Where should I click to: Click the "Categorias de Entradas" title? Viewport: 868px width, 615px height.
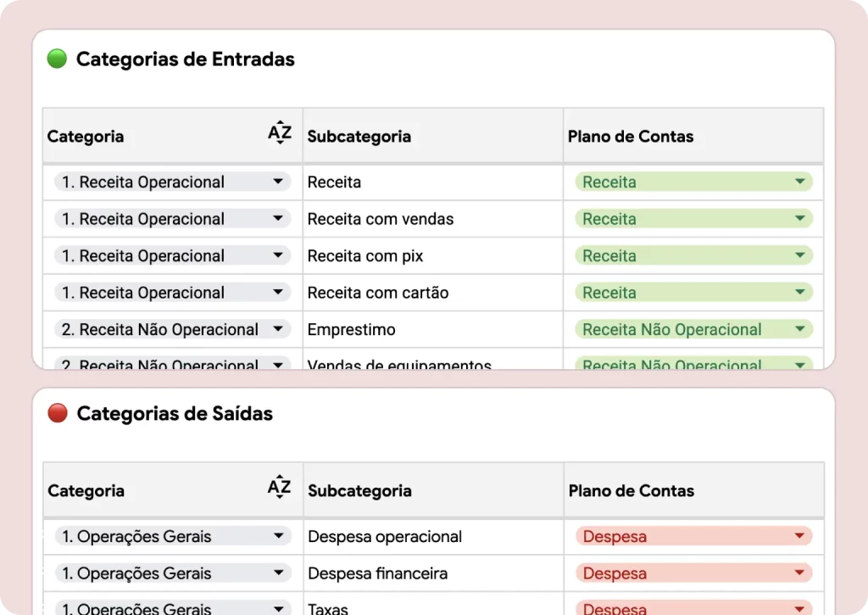[186, 59]
